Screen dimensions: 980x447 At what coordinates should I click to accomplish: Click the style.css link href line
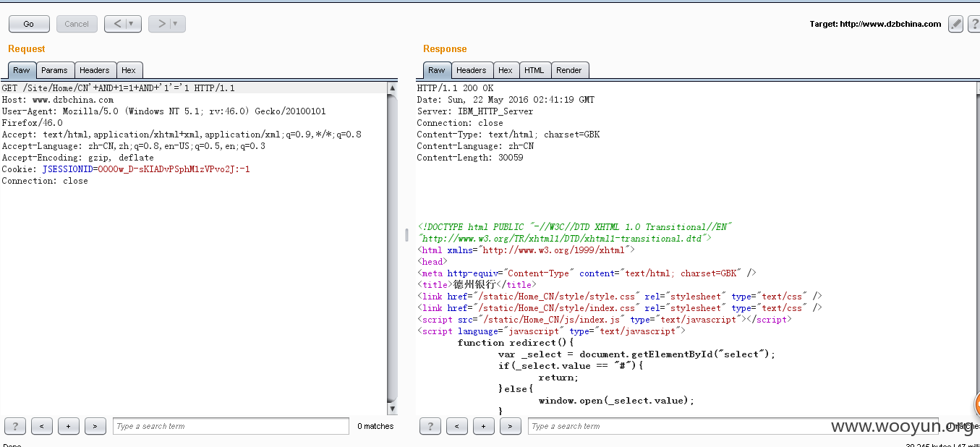point(620,297)
